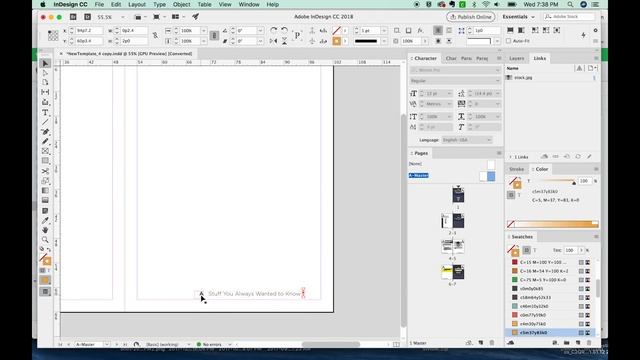Select the C=75 M=5 Y=100 green swatch
The height and width of the screenshot is (360, 640).
[549, 280]
